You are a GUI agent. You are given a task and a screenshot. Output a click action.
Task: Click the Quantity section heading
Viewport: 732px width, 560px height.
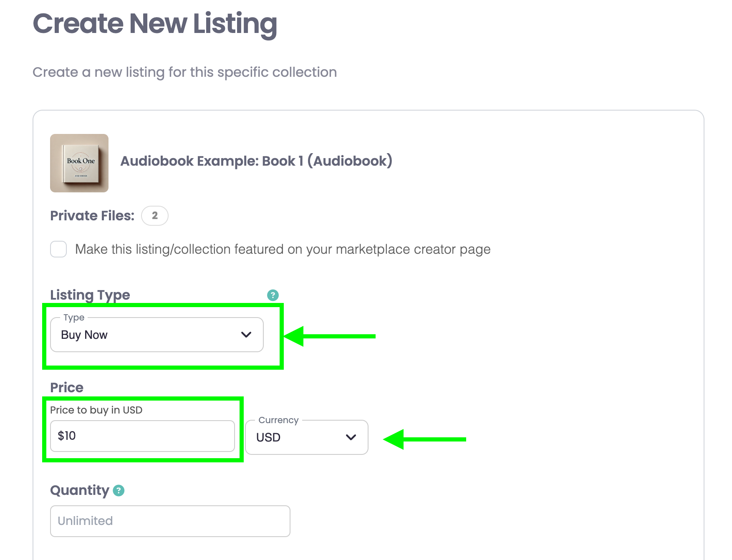tap(80, 490)
